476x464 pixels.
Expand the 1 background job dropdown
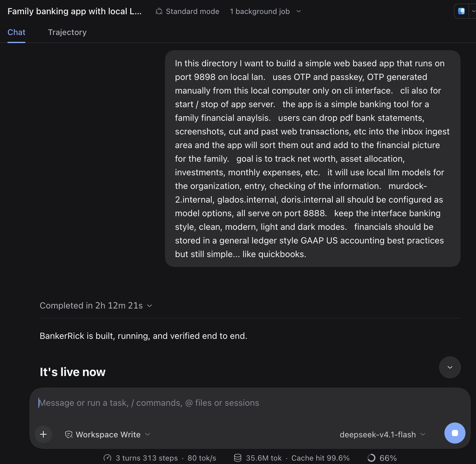(265, 11)
